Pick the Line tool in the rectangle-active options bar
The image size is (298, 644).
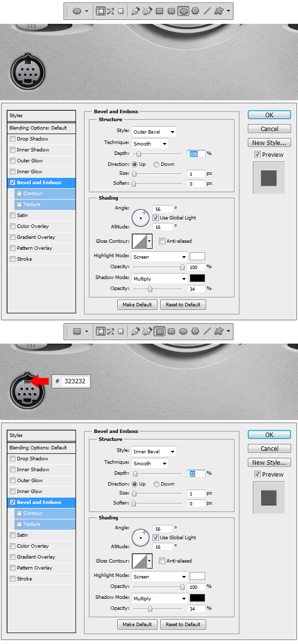(x=207, y=331)
